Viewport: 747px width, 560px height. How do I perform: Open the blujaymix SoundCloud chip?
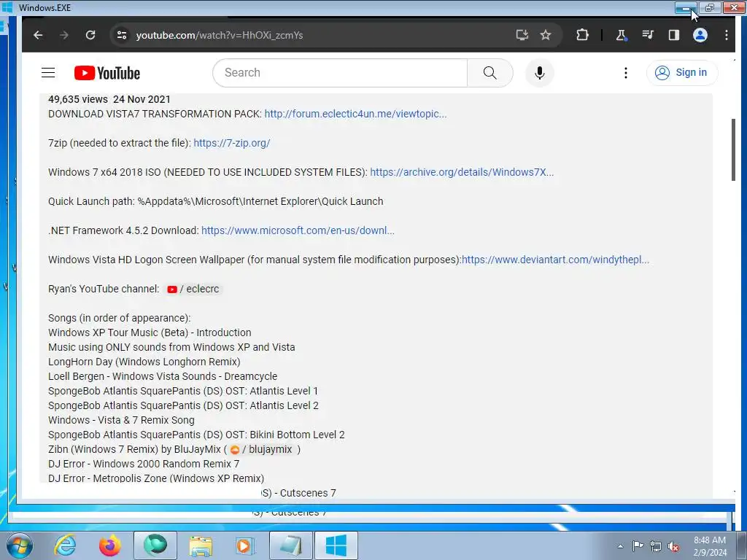point(261,449)
